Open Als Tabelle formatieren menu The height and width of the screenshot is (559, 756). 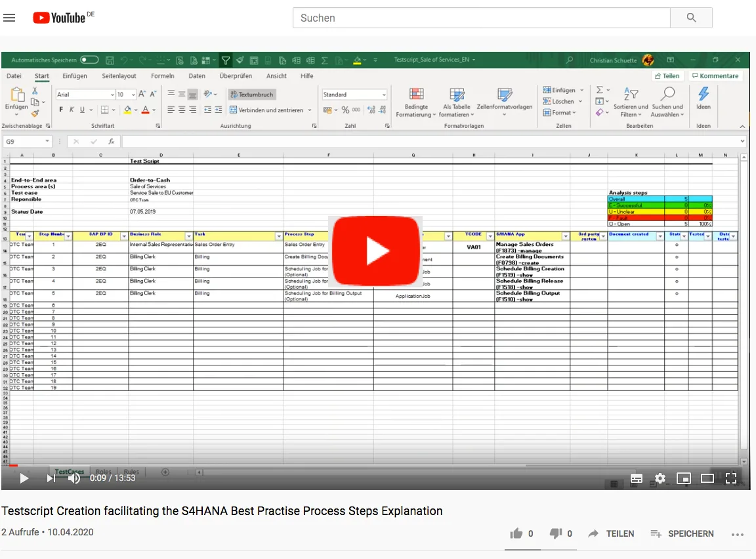pyautogui.click(x=457, y=102)
